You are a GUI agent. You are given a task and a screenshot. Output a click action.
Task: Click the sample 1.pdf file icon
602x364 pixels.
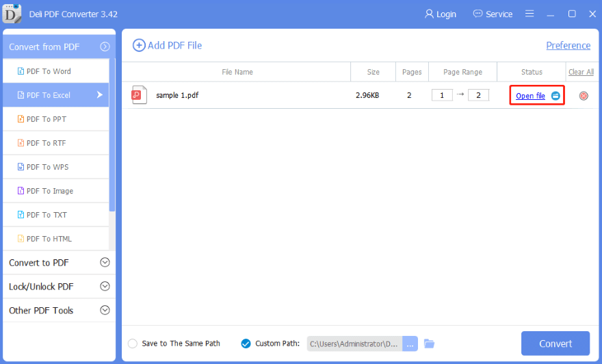pos(139,95)
